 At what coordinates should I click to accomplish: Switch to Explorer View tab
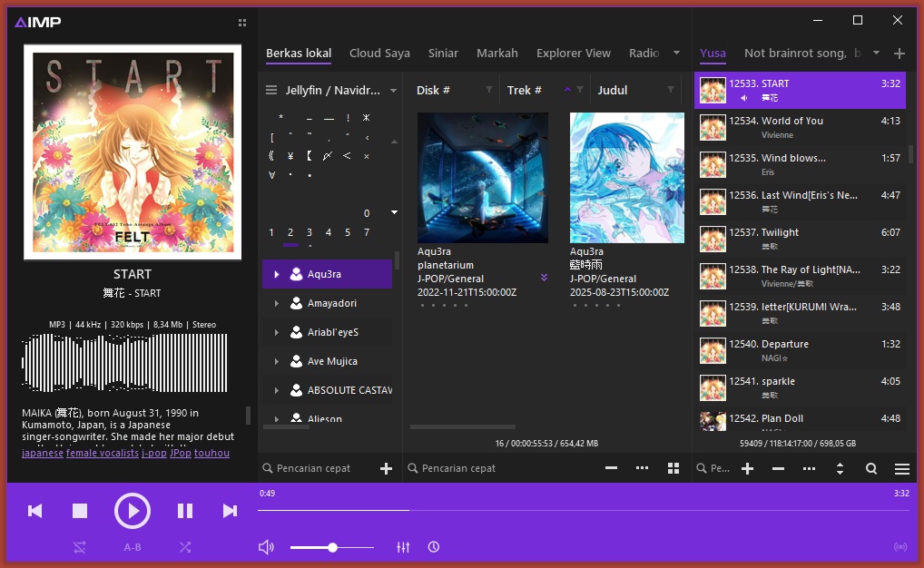pos(574,53)
